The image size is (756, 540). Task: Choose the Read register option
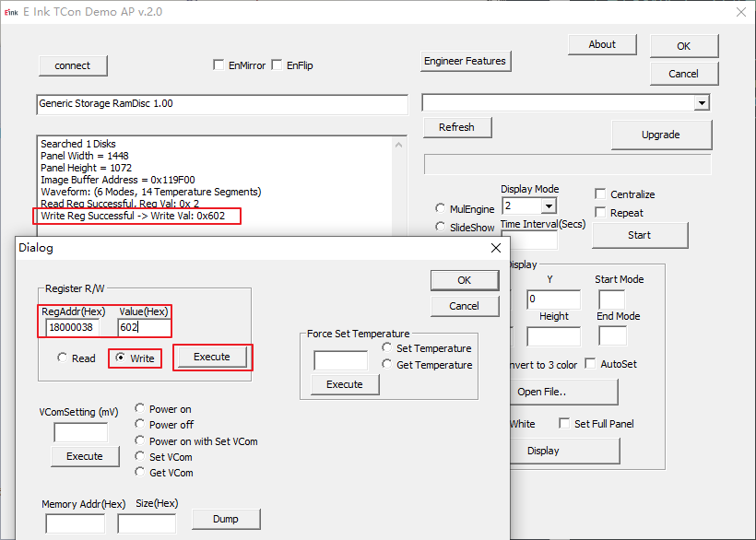tap(62, 358)
